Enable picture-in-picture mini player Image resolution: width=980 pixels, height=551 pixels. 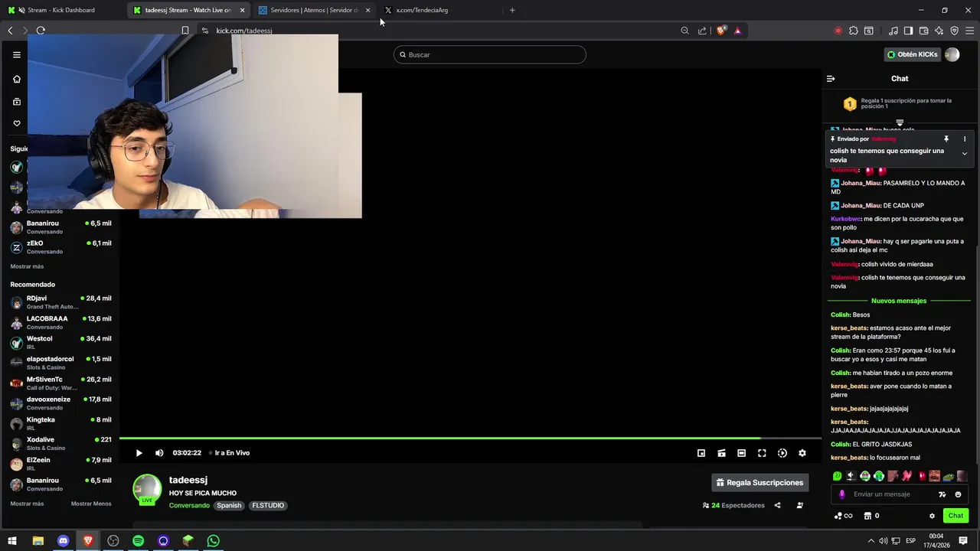pyautogui.click(x=701, y=453)
